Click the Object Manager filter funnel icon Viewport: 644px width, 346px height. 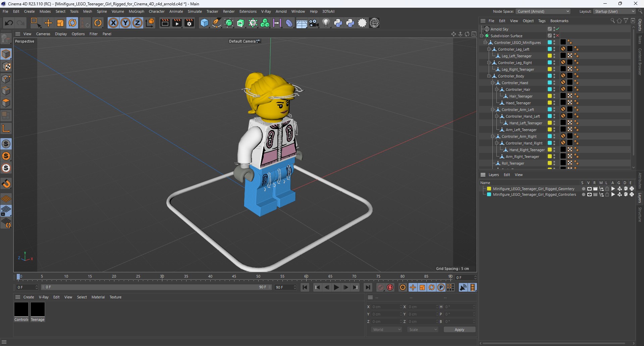pyautogui.click(x=626, y=21)
